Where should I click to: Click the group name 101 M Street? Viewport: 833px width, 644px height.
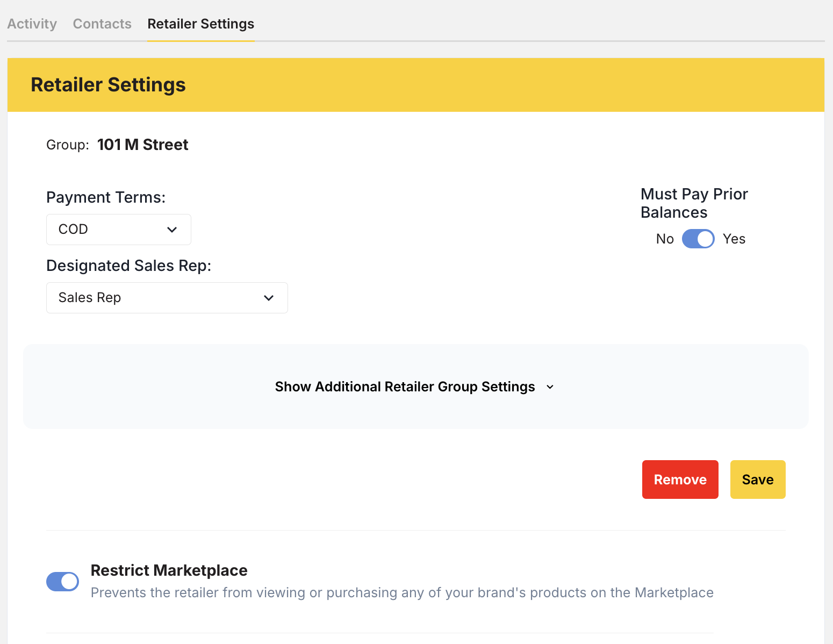[142, 145]
